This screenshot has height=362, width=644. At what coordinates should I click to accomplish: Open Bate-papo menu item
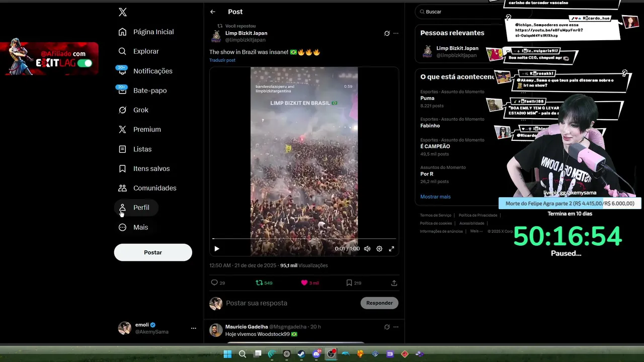pos(142,90)
